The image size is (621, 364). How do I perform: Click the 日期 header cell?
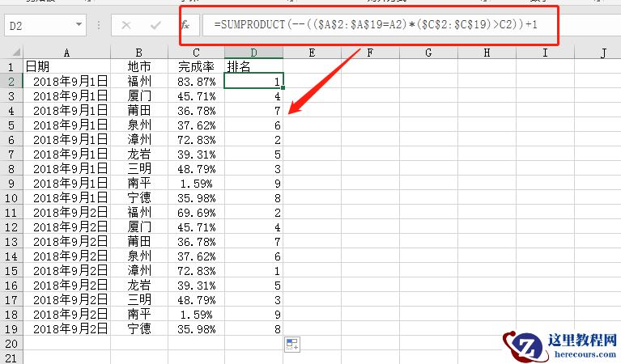point(66,66)
